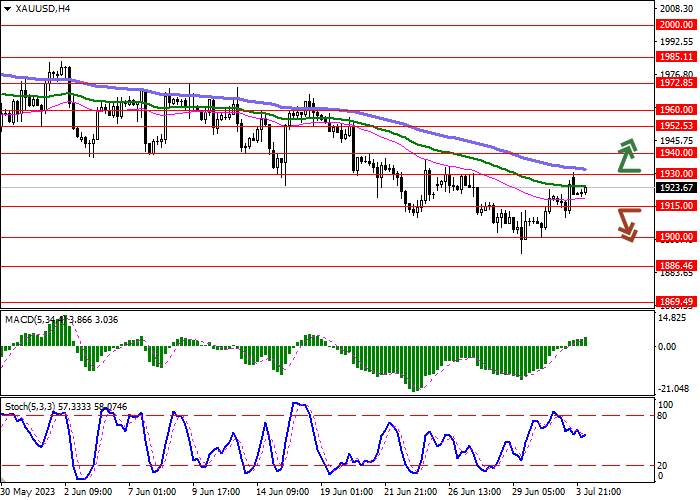Select the 1985.11 price level label
This screenshot has height=500, width=700.
[676, 57]
